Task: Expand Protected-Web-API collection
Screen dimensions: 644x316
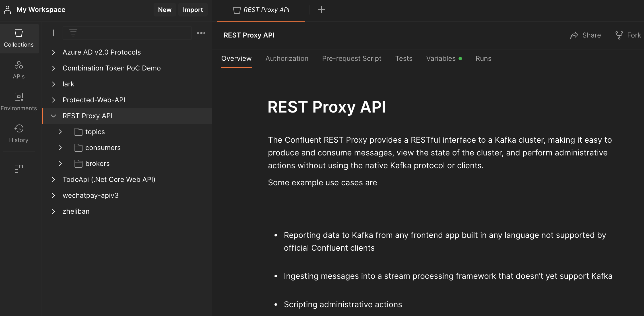Action: 53,100
